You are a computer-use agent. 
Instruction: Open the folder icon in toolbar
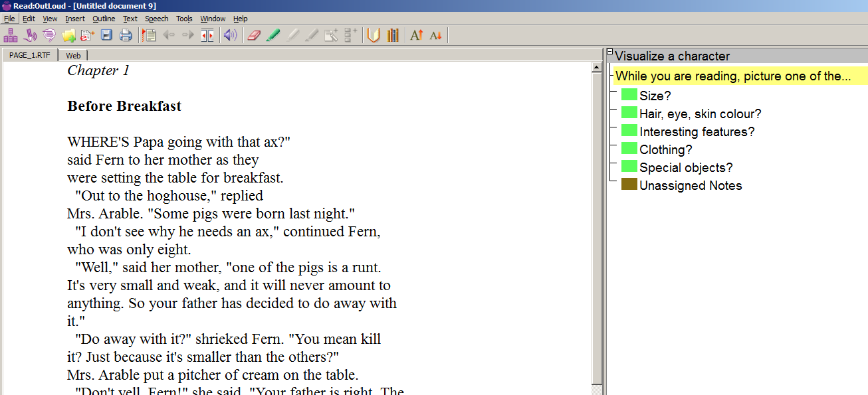tap(68, 35)
